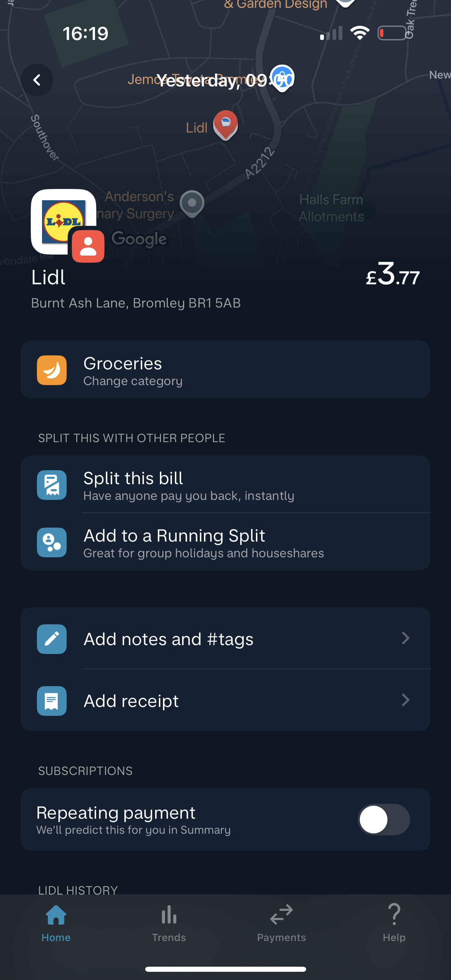Tap the Add receipt icon

click(x=52, y=701)
